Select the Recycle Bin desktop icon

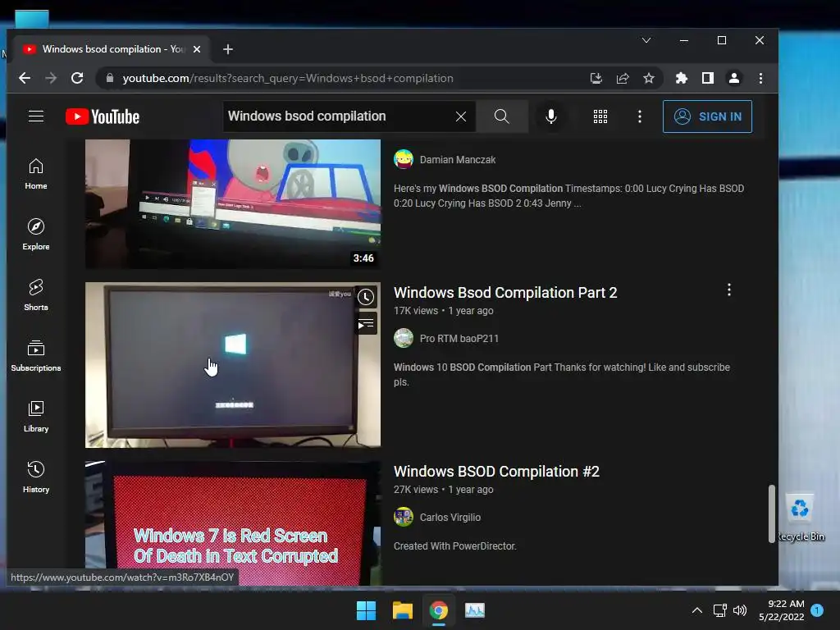coord(801,518)
